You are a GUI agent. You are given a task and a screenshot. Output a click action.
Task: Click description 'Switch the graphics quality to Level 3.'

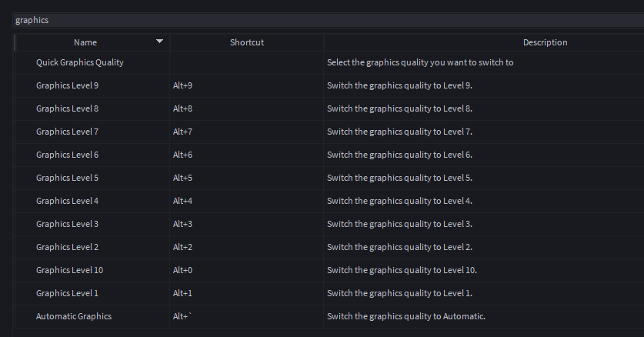(399, 224)
